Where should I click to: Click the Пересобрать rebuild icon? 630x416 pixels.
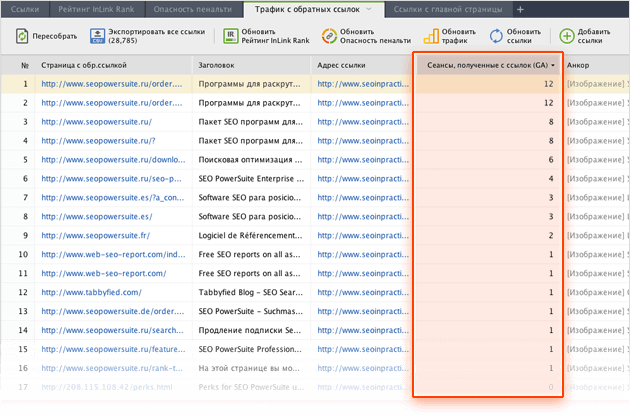(22, 36)
